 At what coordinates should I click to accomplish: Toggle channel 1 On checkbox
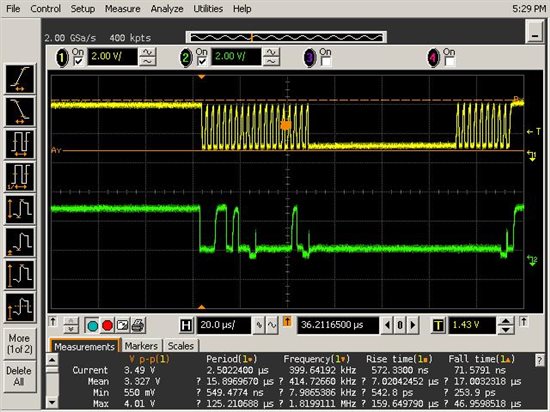(x=78, y=62)
